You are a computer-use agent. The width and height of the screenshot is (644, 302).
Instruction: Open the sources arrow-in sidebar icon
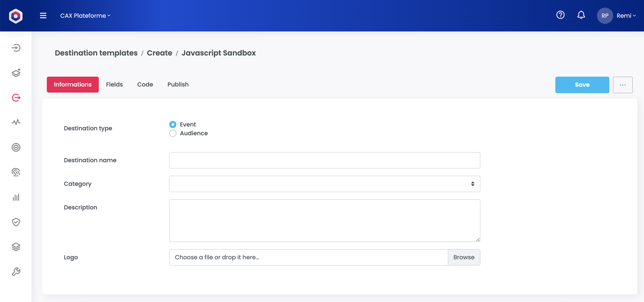point(16,48)
